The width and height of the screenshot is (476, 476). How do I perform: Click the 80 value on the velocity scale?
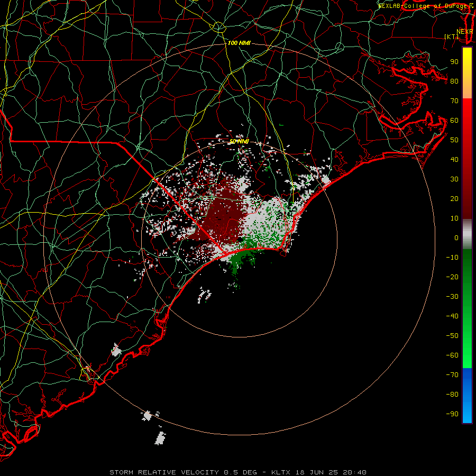click(x=454, y=81)
